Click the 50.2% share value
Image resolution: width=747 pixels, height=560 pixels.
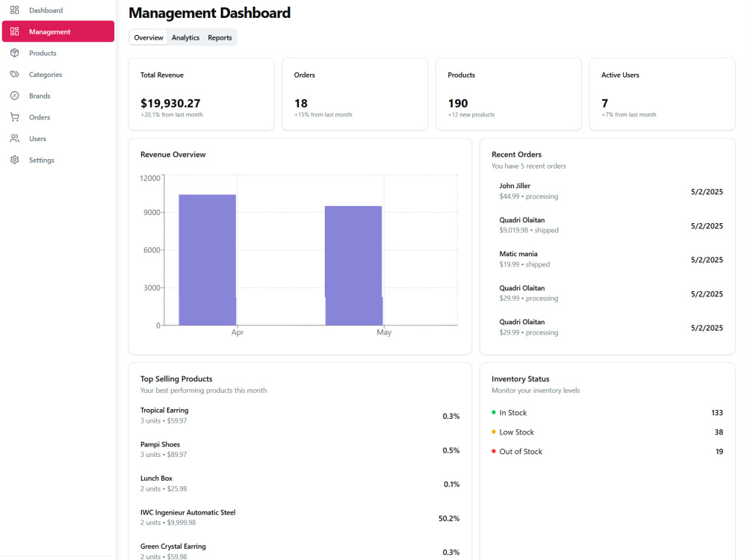tap(449, 519)
